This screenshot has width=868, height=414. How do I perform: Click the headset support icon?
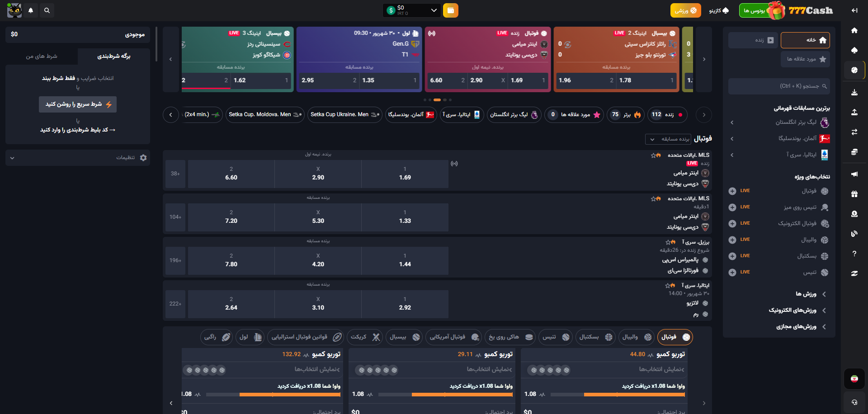(854, 402)
